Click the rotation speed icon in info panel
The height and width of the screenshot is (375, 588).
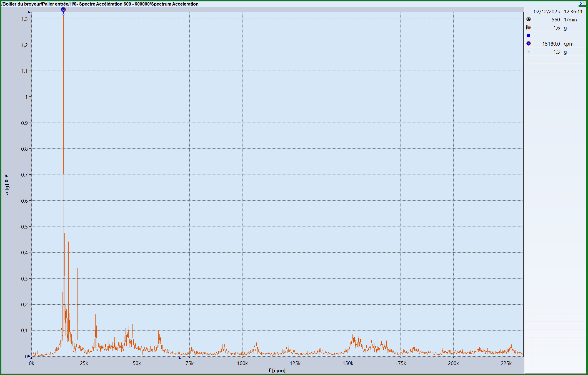coord(529,19)
